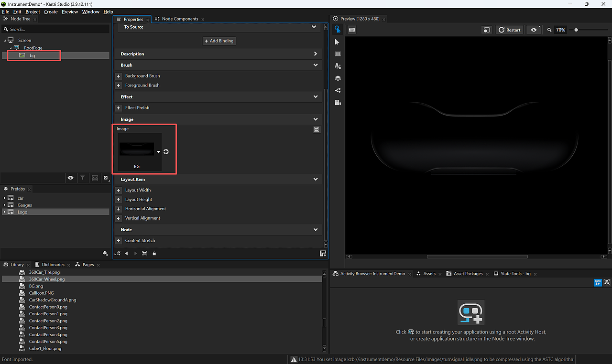Screen dimensions: 612x364
Task: Switch to the Dictionaries tab
Action: click(53, 265)
